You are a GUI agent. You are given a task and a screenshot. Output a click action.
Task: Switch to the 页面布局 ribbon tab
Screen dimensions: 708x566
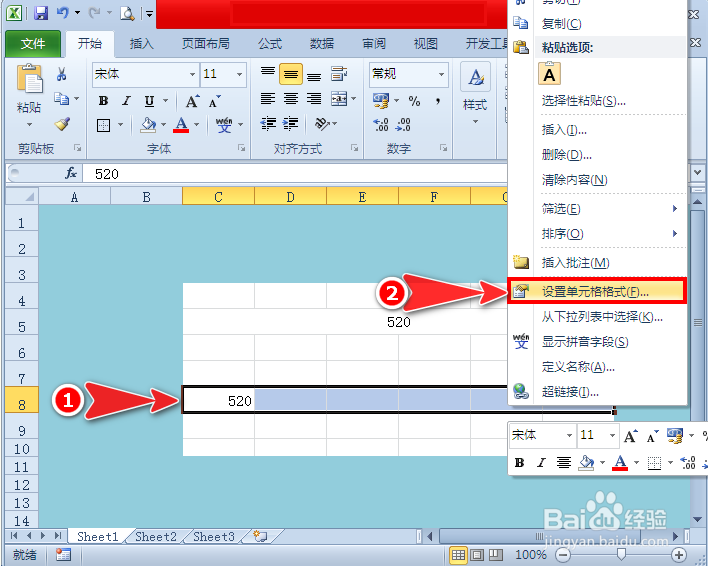205,44
